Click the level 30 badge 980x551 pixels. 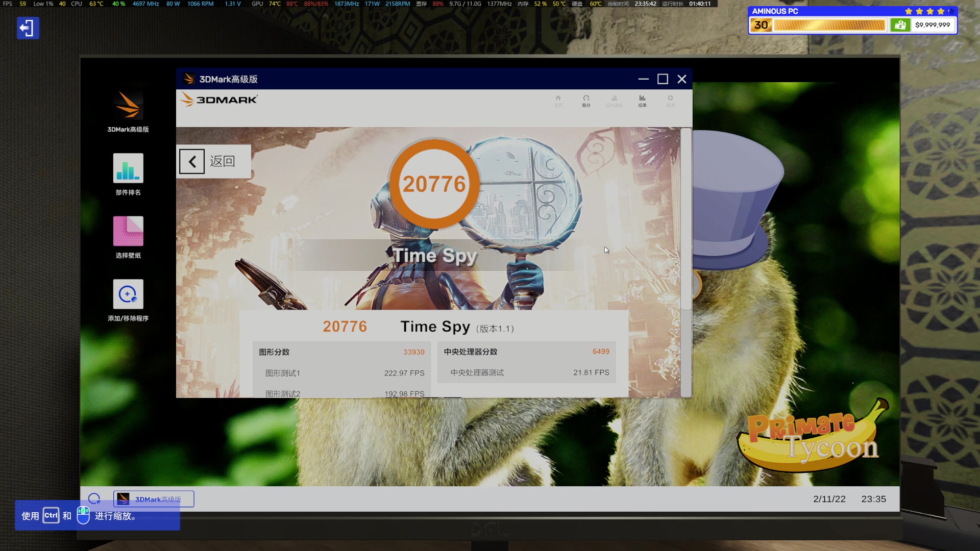click(x=761, y=25)
